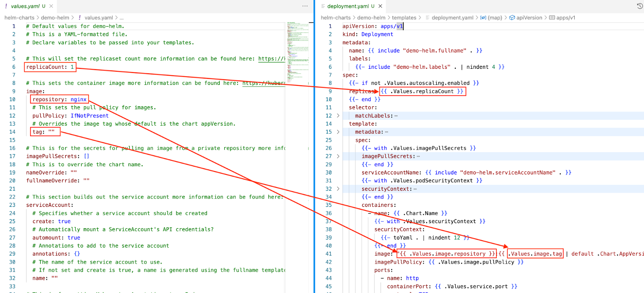This screenshot has height=293, width=644.
Task: Click 'imagePullPolicy:' line in deployment.yaml
Action: point(449,262)
